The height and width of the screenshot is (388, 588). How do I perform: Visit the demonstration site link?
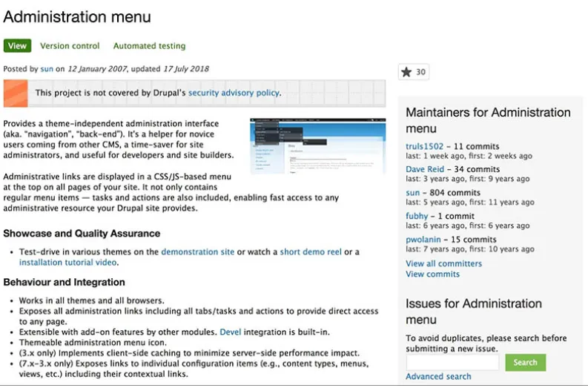[198, 251]
